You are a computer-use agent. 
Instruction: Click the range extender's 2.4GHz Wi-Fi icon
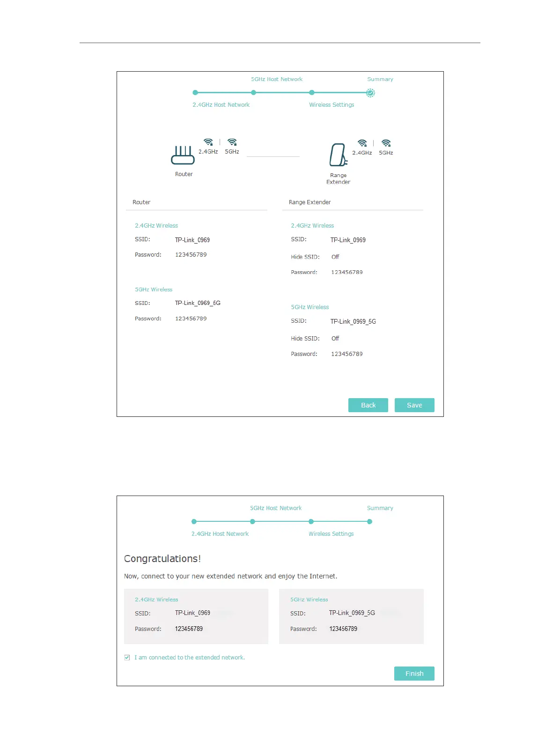click(362, 143)
